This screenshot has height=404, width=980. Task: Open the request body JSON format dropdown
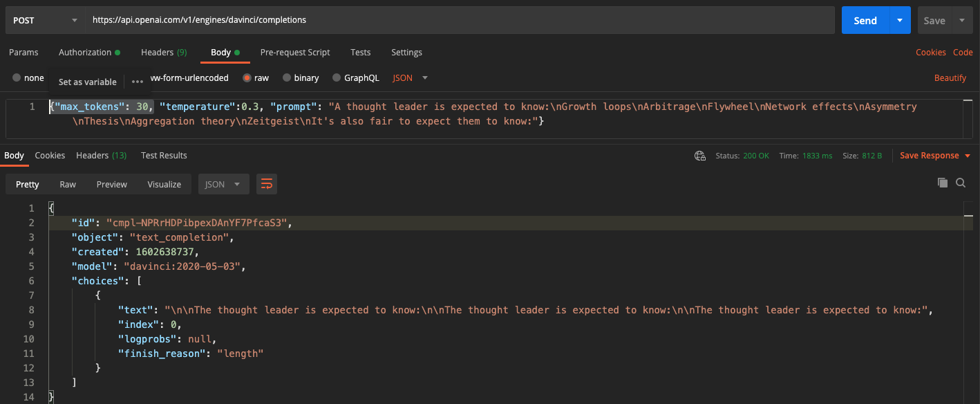tap(411, 78)
